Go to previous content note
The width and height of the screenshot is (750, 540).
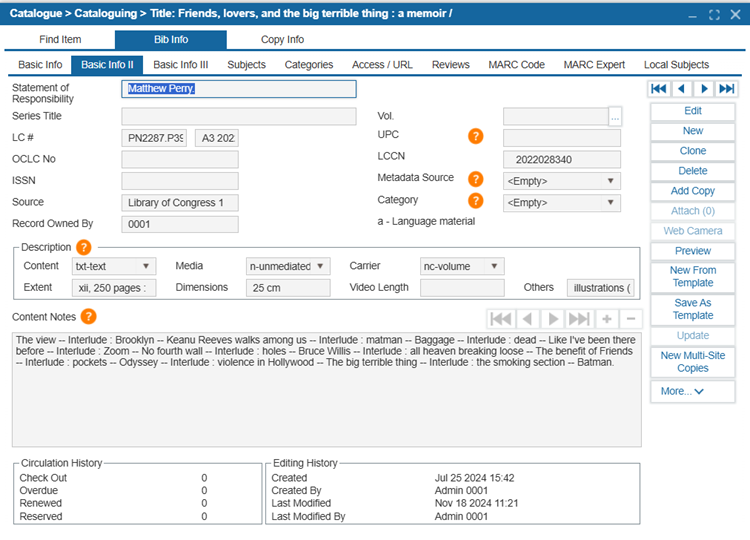(x=528, y=319)
